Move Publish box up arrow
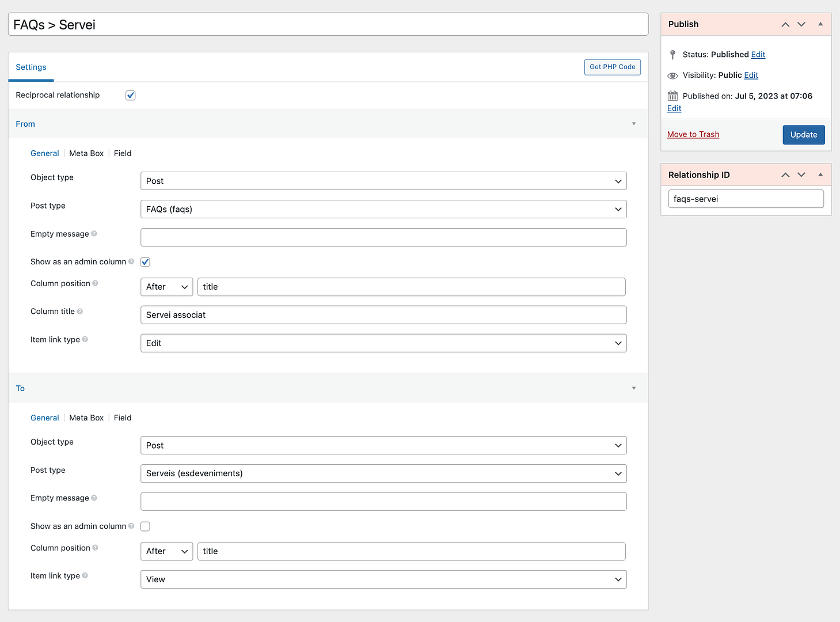Screen dimensions: 840x622 (785, 24)
